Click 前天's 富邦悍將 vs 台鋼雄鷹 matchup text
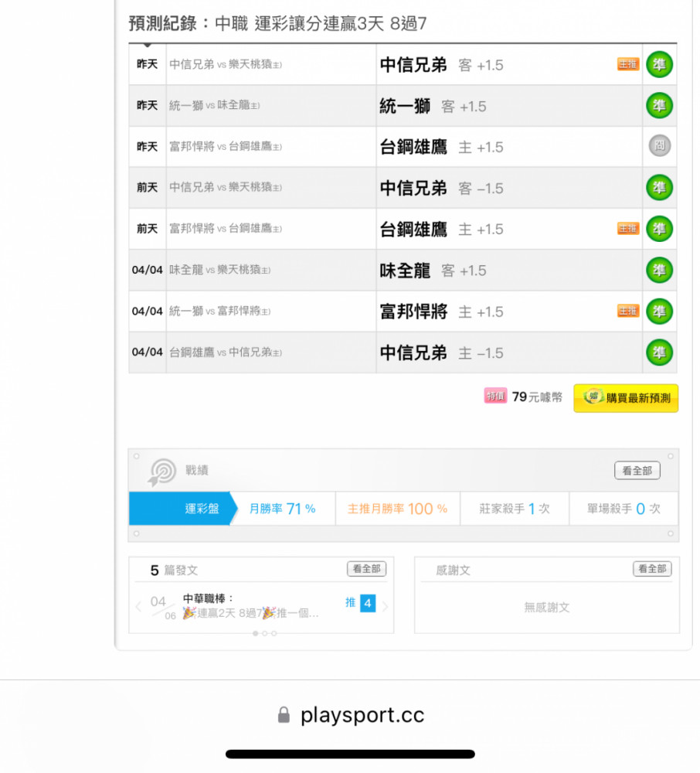The image size is (700, 773). pyautogui.click(x=226, y=229)
